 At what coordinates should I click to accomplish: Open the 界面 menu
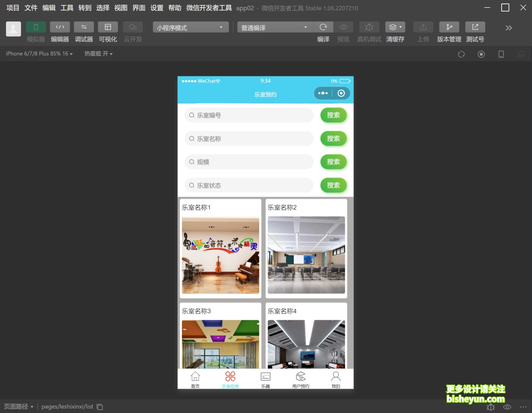click(x=139, y=8)
